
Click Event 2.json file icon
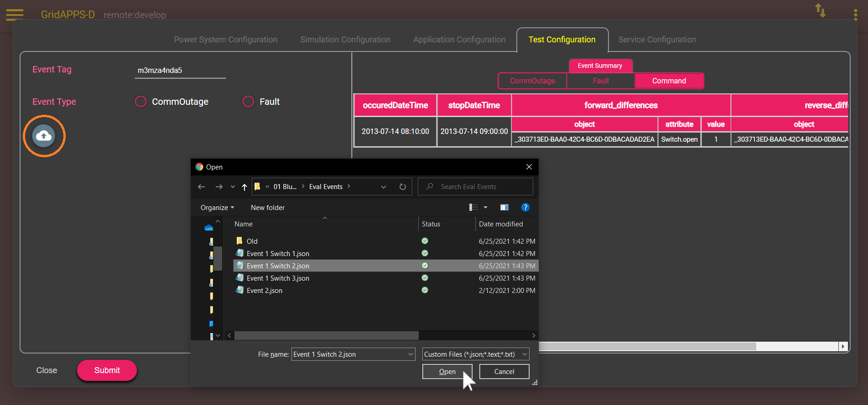point(239,290)
